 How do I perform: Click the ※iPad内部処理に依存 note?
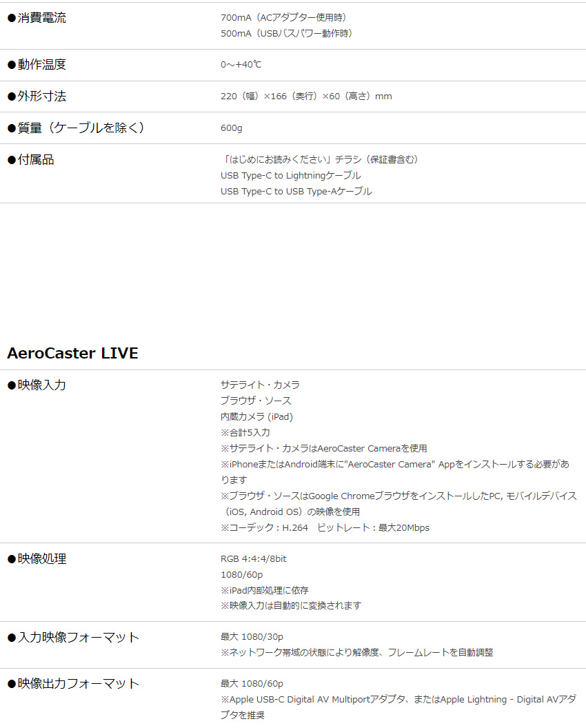point(265,591)
